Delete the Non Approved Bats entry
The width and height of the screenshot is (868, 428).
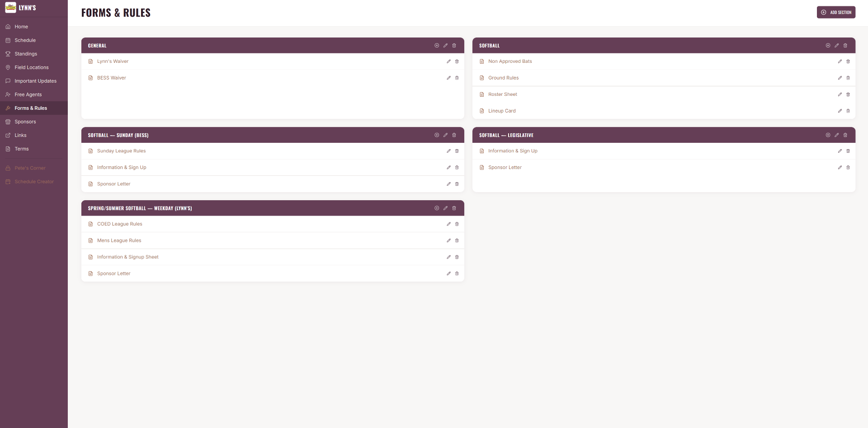point(848,61)
